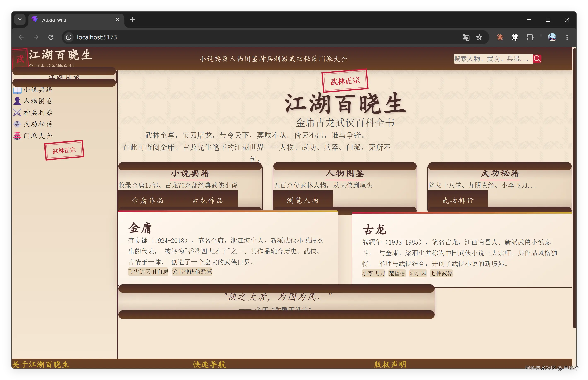The width and height of the screenshot is (588, 380).
Task: Maximize the browser window
Action: (548, 19)
